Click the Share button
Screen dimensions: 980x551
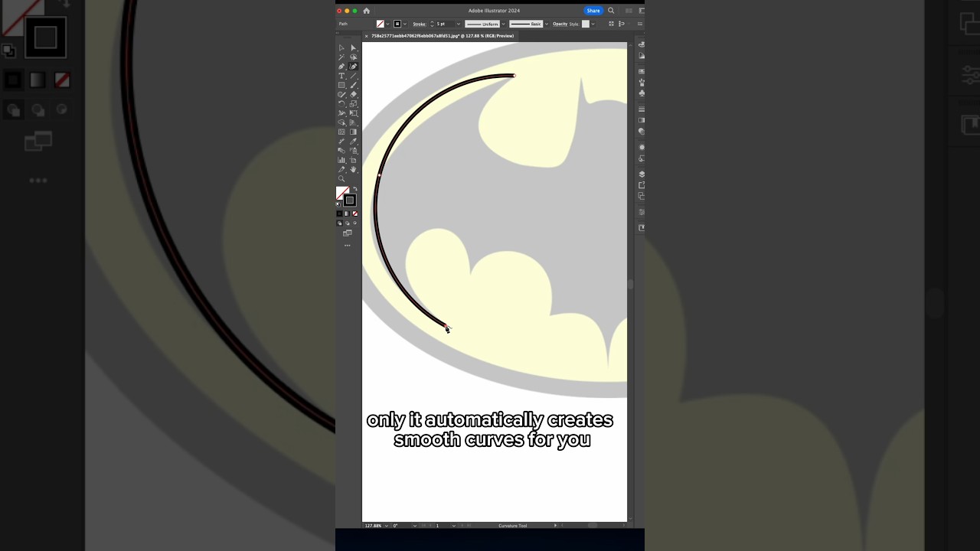(x=593, y=11)
